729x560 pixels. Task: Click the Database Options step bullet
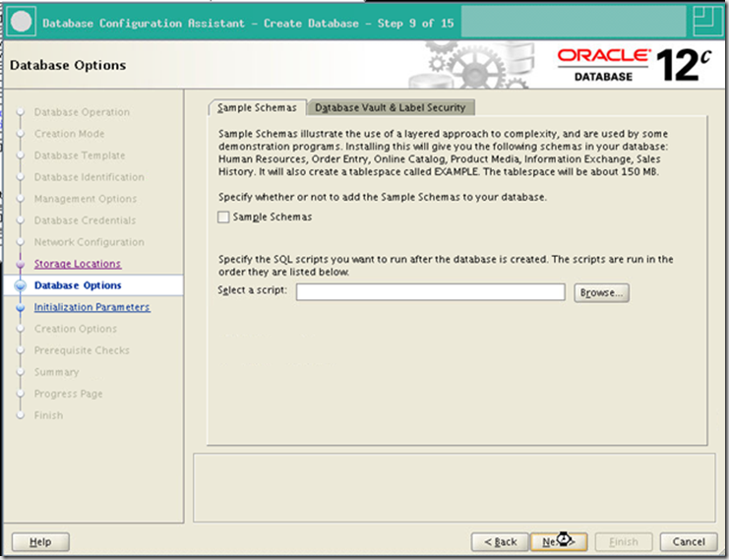[x=21, y=285]
